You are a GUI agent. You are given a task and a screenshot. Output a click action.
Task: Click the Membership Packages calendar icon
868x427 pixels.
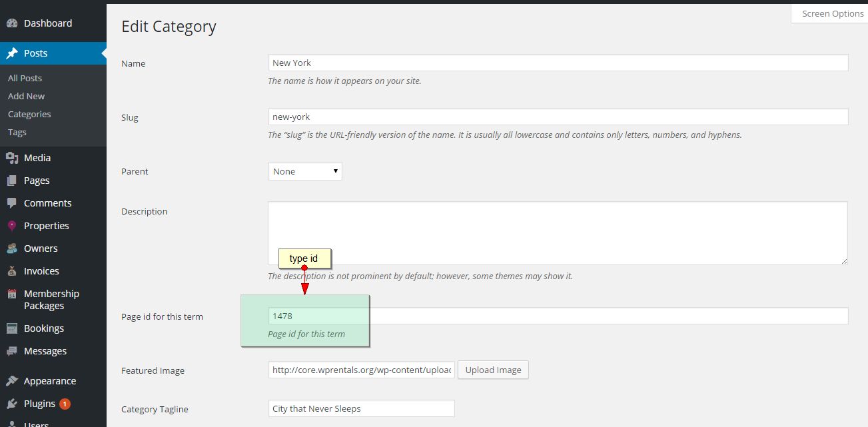click(12, 294)
